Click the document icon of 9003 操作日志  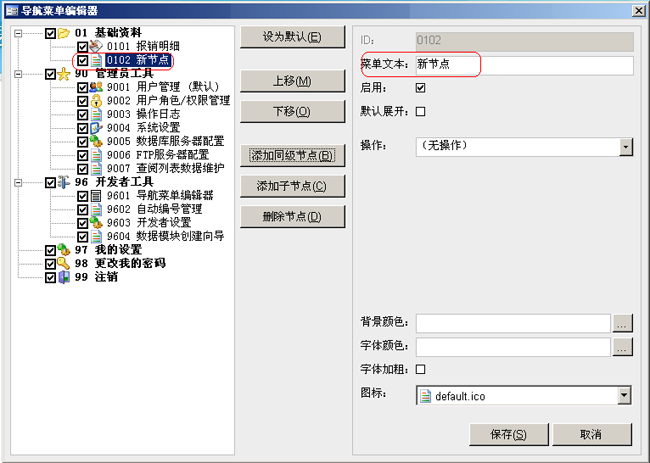pyautogui.click(x=96, y=114)
